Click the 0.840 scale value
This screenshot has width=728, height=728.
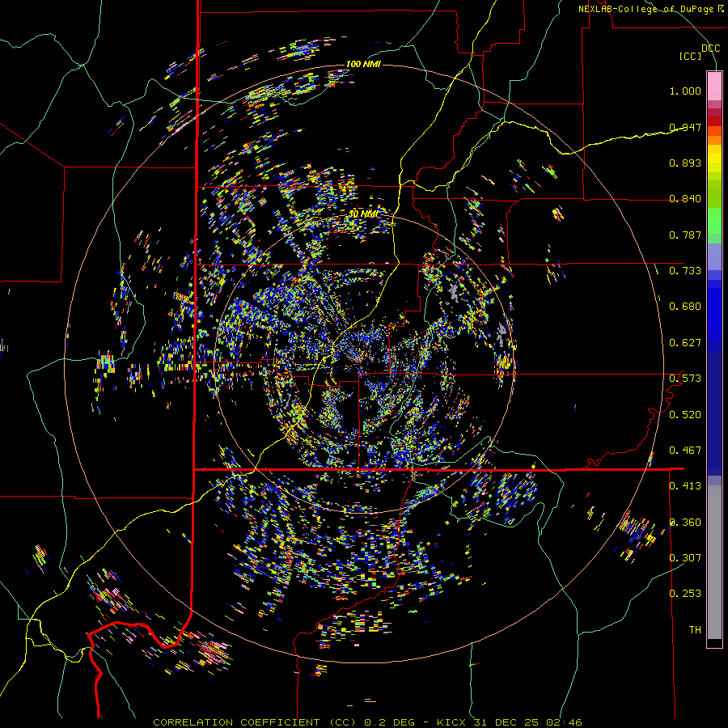click(x=685, y=199)
